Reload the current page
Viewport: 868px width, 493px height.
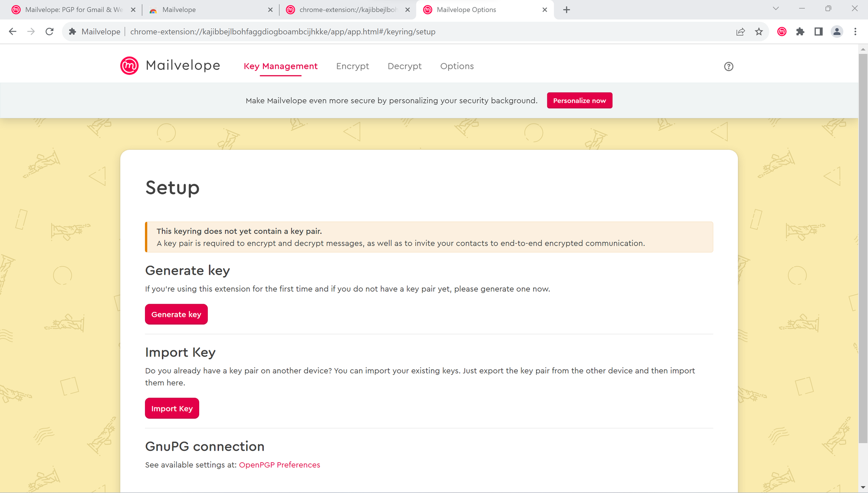pos(49,32)
